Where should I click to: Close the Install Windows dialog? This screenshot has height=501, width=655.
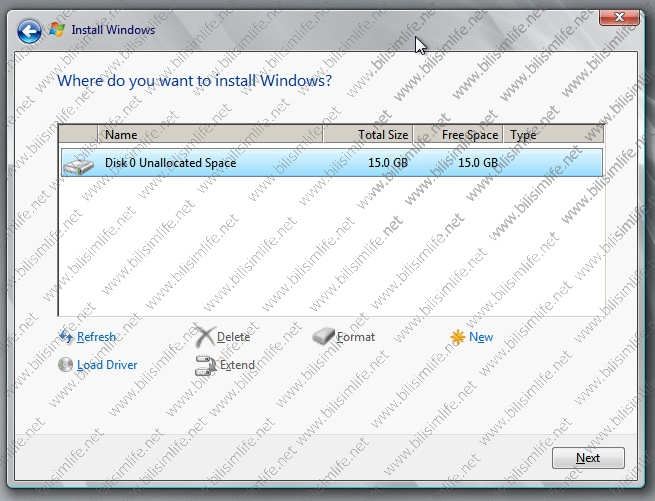point(619,17)
